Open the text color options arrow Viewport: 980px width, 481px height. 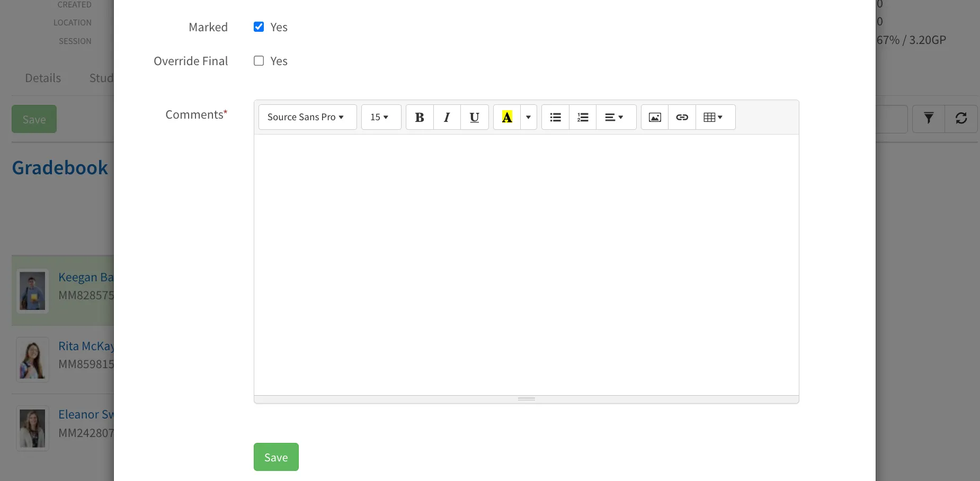point(529,117)
